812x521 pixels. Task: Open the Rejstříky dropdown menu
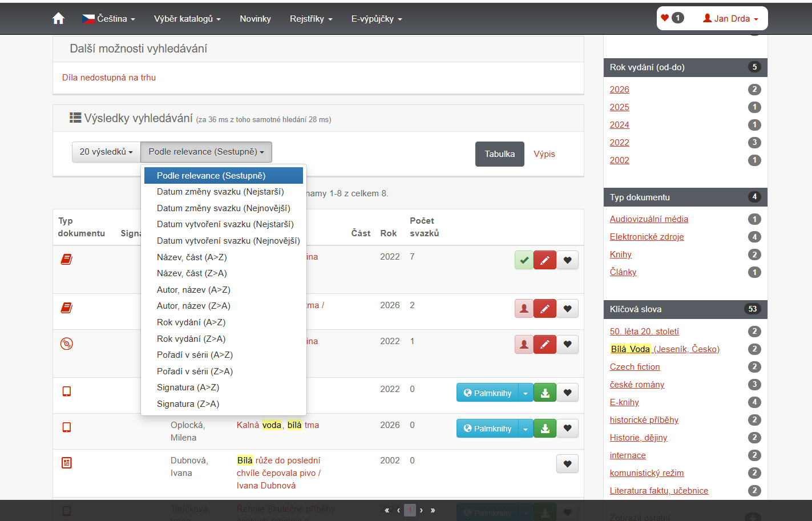311,19
